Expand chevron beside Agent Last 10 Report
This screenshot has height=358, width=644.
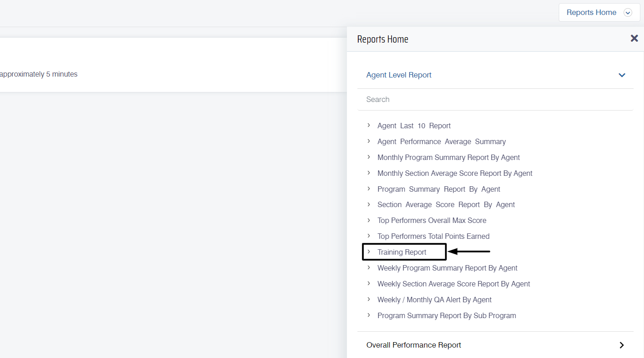[x=369, y=125]
